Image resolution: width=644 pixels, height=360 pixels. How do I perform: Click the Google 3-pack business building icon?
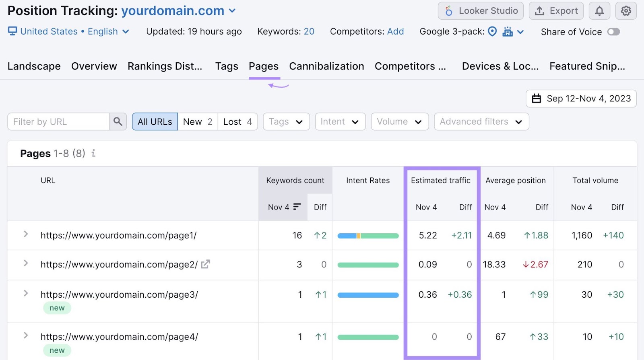pyautogui.click(x=508, y=31)
